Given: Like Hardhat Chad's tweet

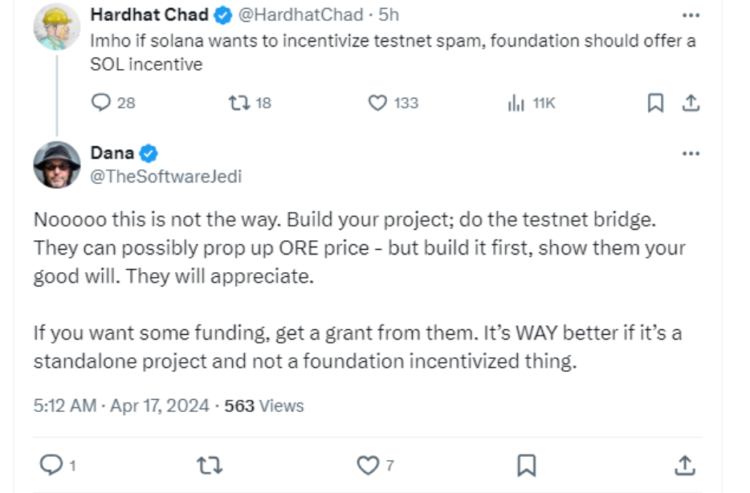Looking at the screenshot, I should click(378, 102).
